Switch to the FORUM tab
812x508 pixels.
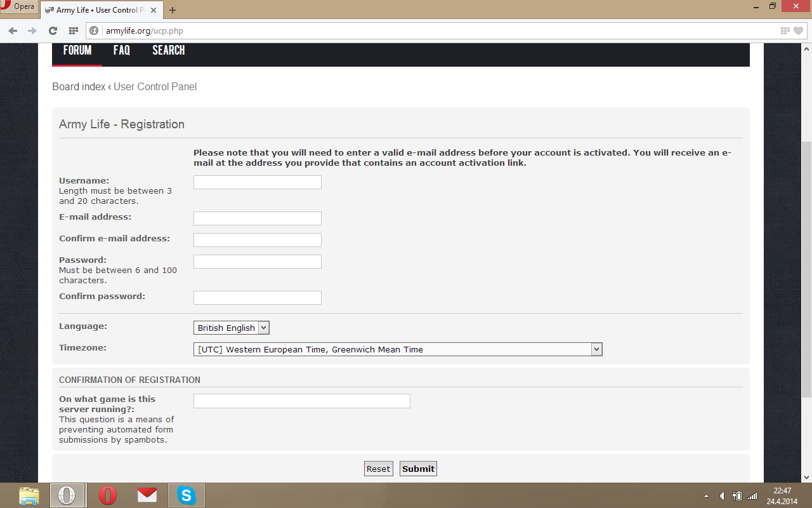click(77, 50)
